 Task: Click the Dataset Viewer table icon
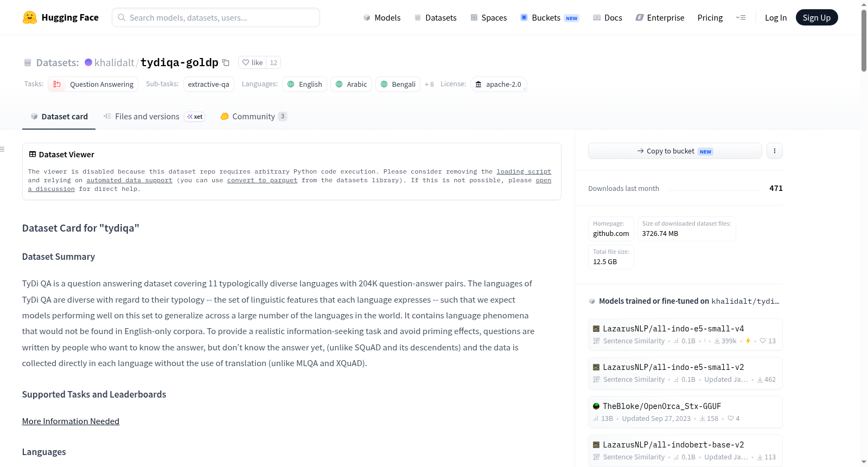click(x=33, y=155)
